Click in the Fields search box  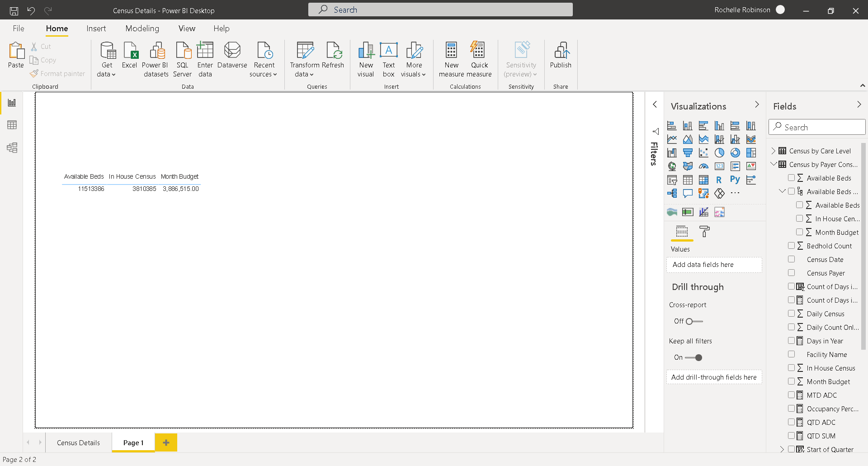click(x=817, y=127)
